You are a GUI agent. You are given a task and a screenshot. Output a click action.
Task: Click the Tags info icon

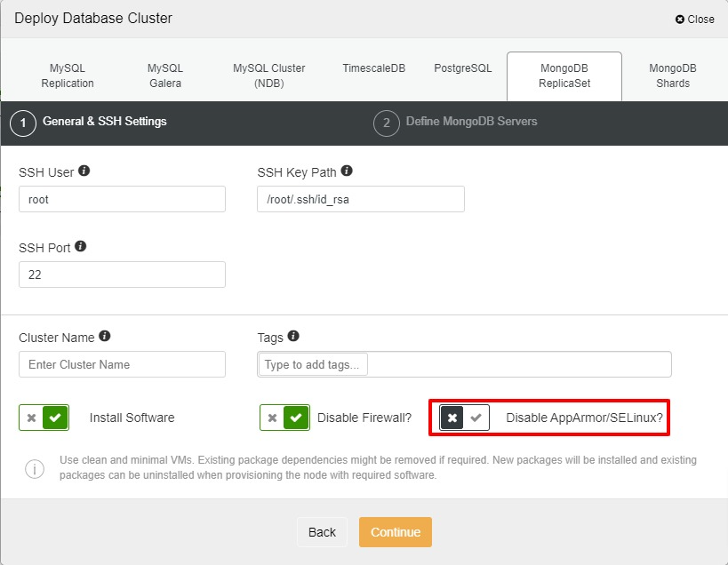point(293,337)
